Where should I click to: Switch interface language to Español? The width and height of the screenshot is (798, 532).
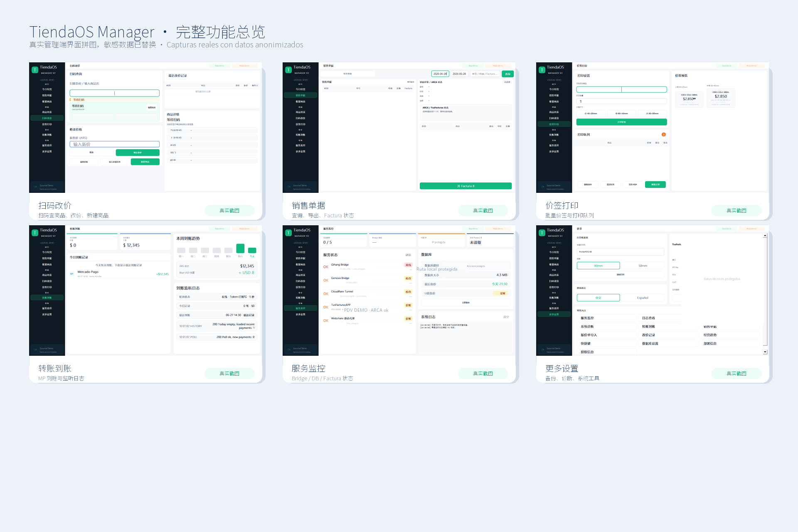pyautogui.click(x=643, y=298)
